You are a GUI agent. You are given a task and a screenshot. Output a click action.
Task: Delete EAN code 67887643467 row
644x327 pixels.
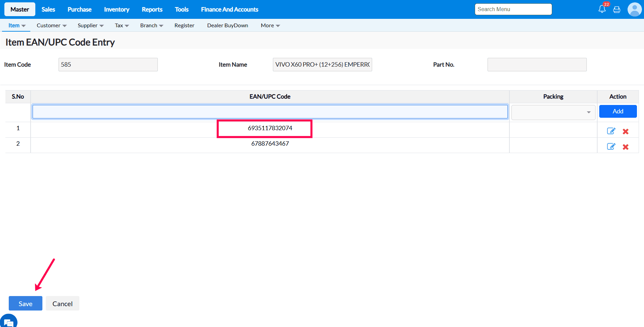[x=625, y=147]
